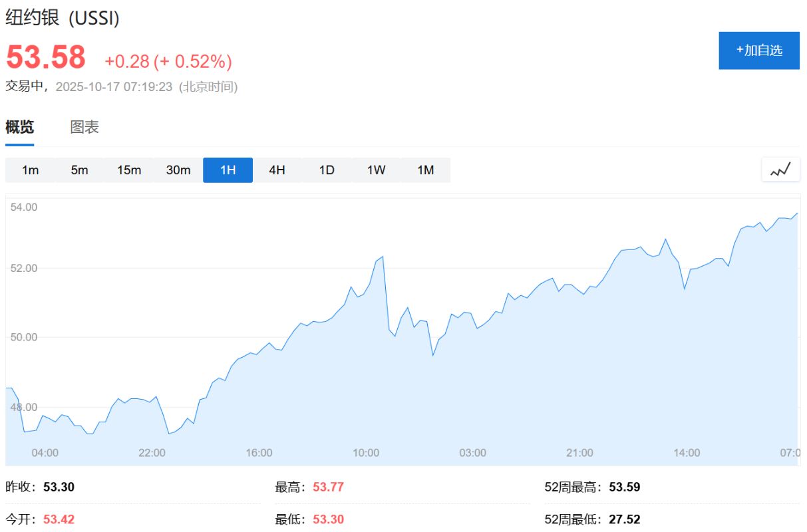Click the current price 53.58

coord(46,57)
